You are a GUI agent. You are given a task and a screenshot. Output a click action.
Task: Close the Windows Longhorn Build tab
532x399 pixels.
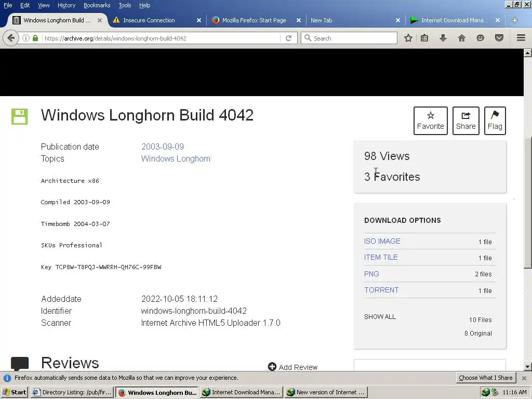click(x=100, y=20)
